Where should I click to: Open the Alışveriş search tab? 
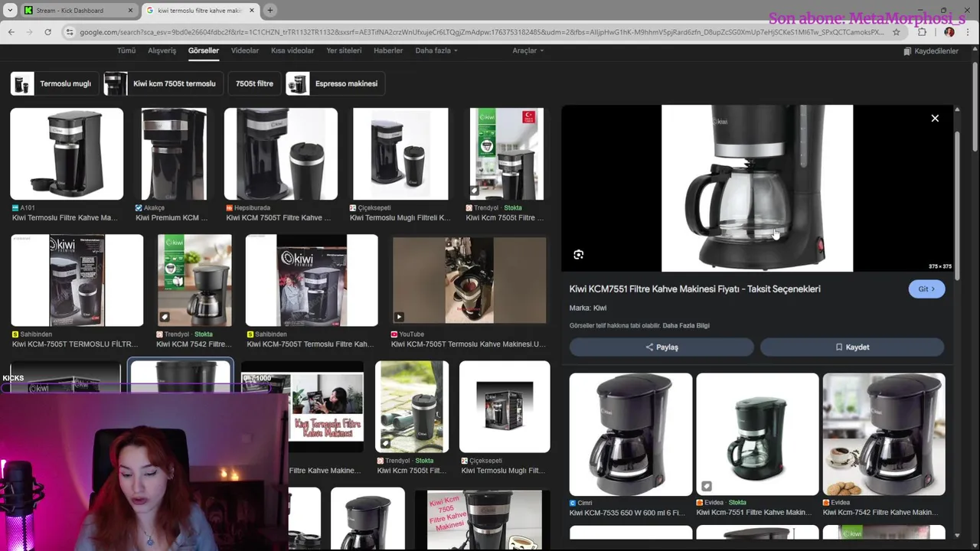click(x=162, y=51)
